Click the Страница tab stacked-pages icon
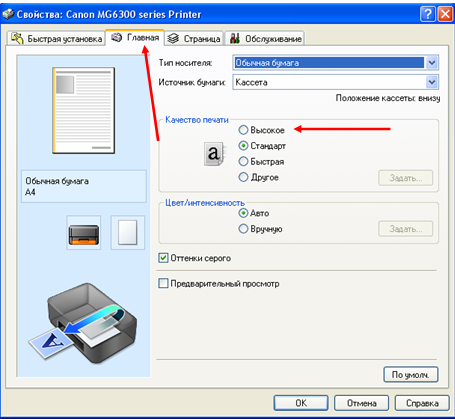The width and height of the screenshot is (455, 419). 173,39
